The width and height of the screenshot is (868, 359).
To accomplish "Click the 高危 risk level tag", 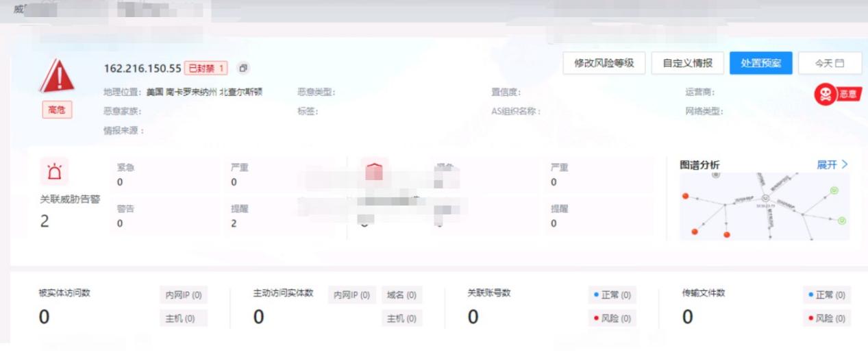I will point(57,110).
